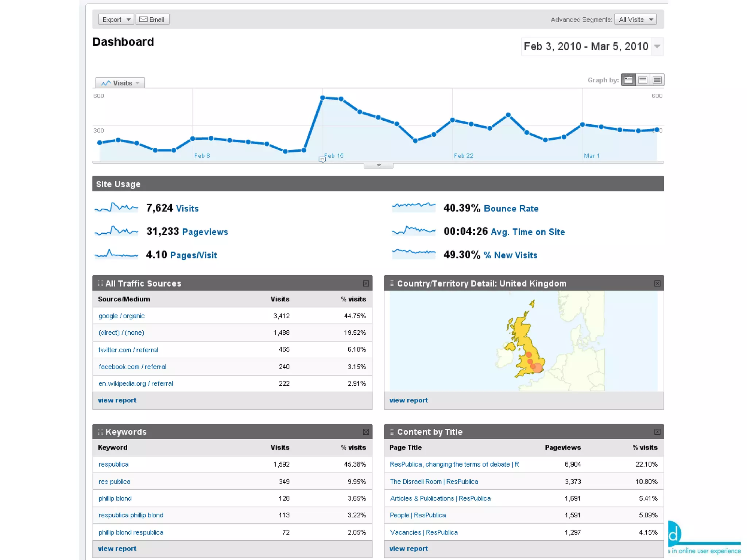Expand the date range picker arrow
The image size is (747, 560).
[657, 46]
